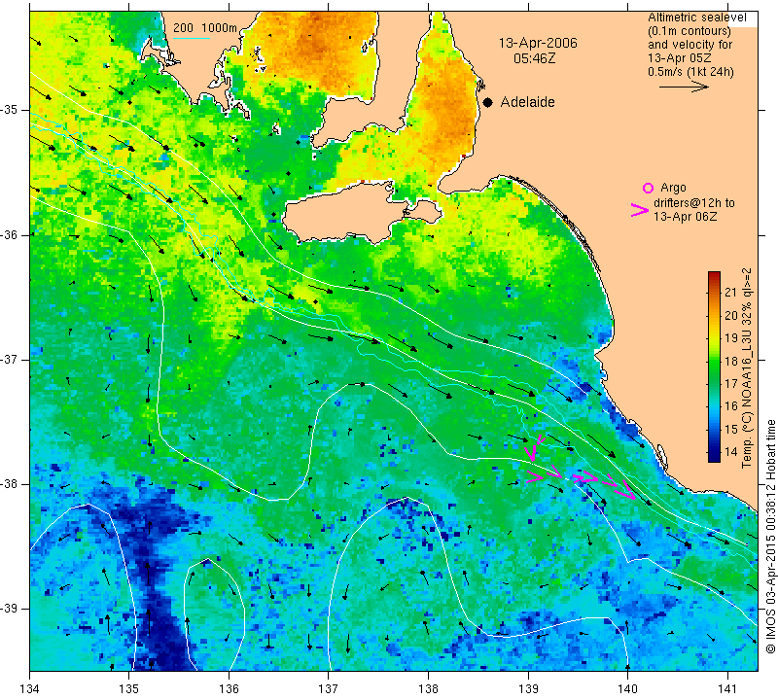Click the latitude axis label -35
778x700 pixels.
[x=9, y=110]
